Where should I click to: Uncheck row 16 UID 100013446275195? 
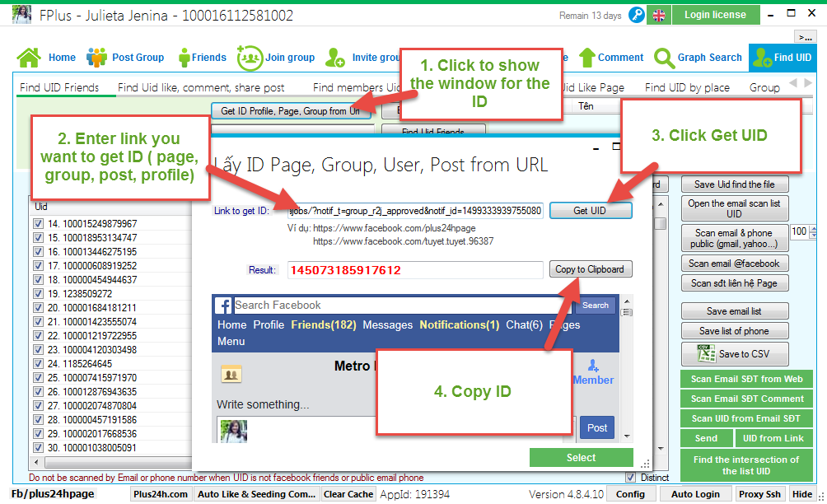pos(38,251)
